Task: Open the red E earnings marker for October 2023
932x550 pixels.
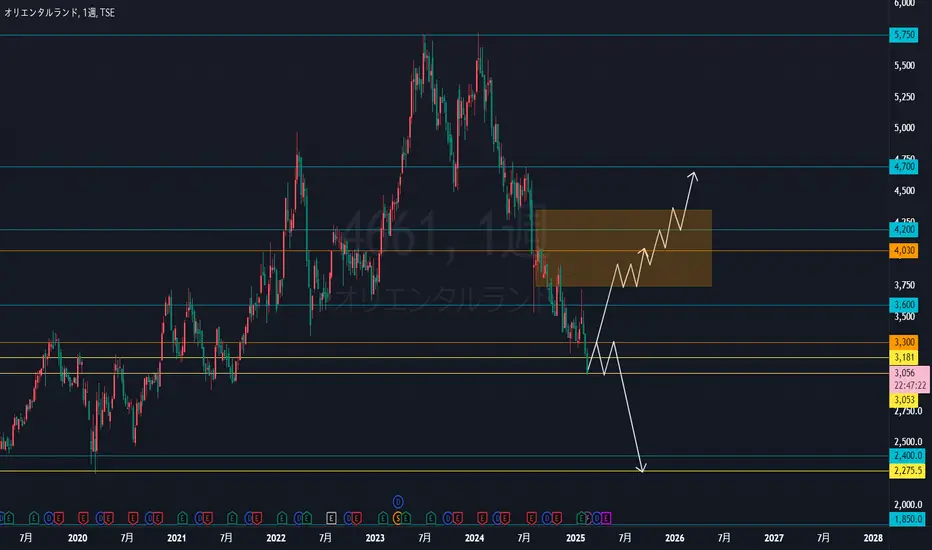Action: [x=457, y=518]
